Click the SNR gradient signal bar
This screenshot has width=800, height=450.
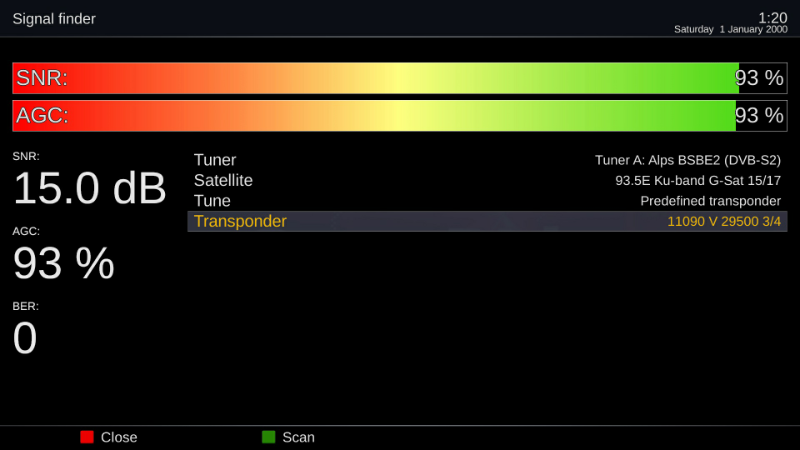(x=400, y=79)
